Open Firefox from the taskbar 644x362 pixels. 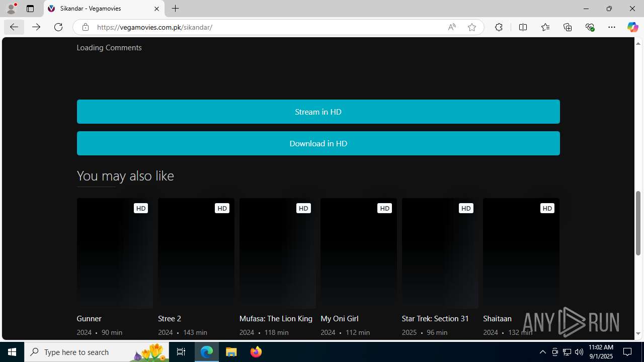point(256,352)
